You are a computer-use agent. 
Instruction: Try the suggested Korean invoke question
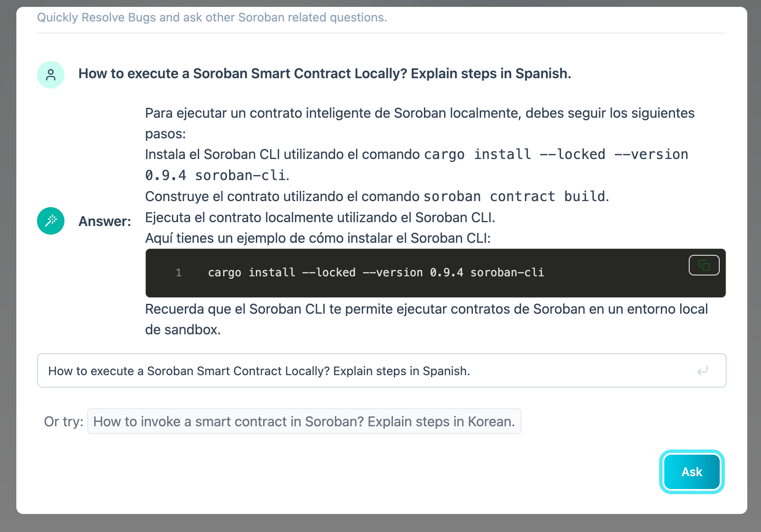pyautogui.click(x=304, y=421)
